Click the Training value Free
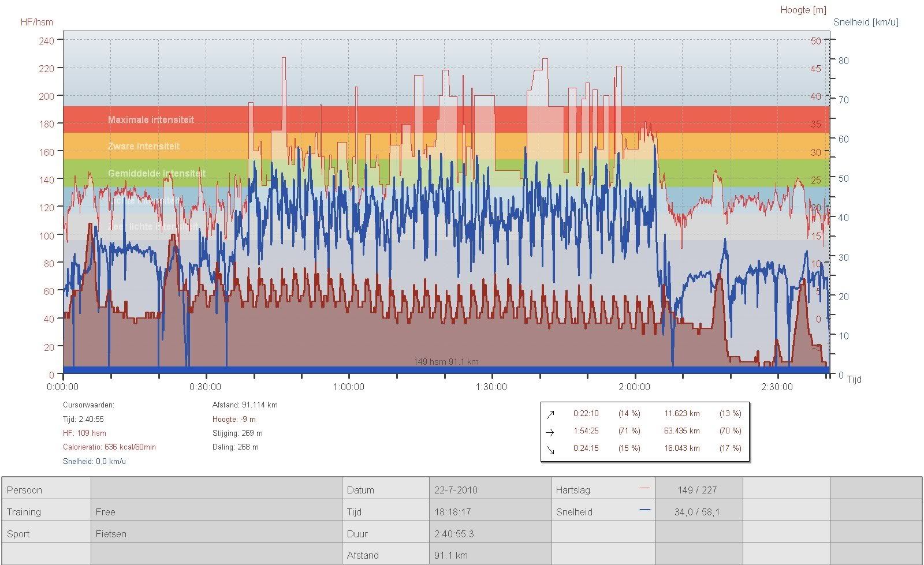 point(105,512)
